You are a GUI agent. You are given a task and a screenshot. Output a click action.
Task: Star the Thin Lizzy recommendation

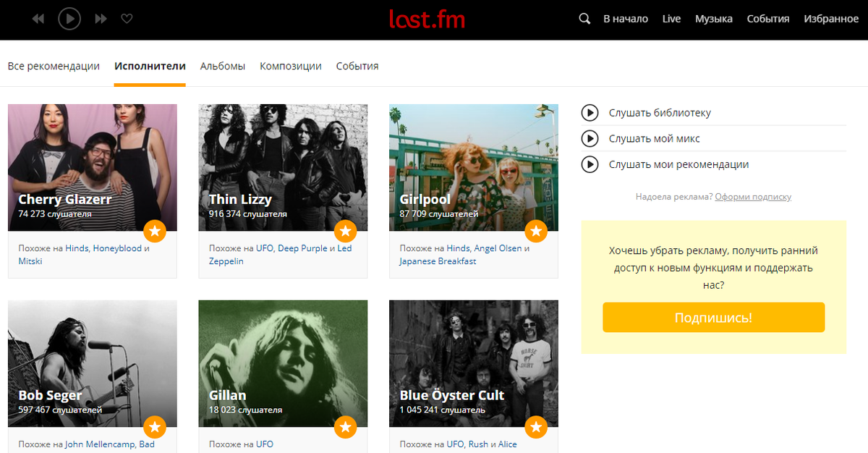coord(346,232)
